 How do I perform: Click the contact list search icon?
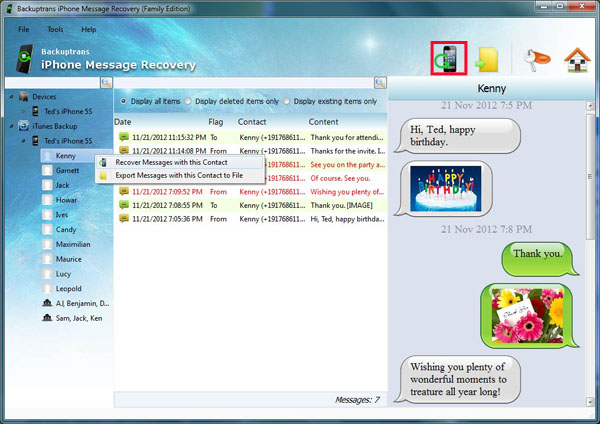click(x=106, y=82)
